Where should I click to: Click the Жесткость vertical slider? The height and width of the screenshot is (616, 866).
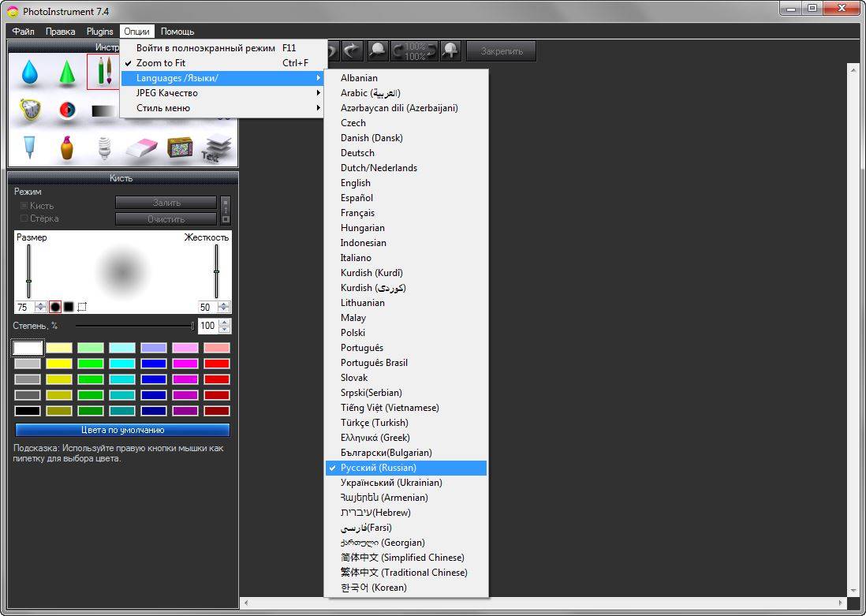(x=216, y=271)
